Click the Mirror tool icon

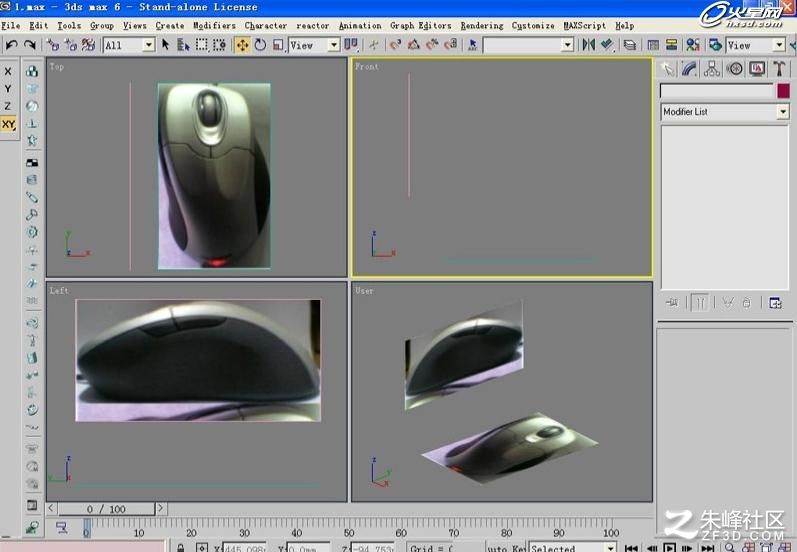(x=589, y=45)
